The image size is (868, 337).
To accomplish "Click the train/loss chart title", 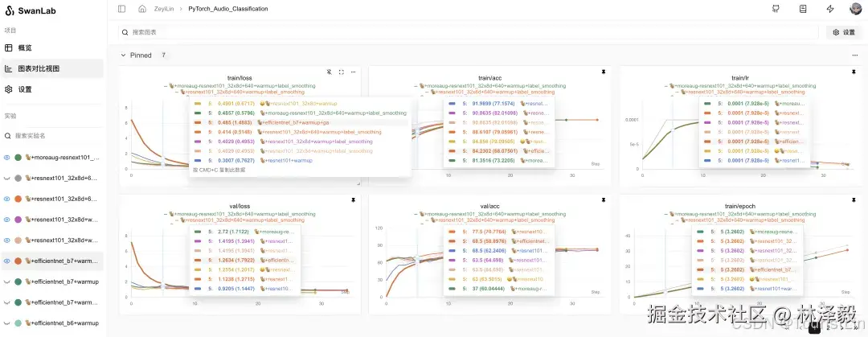I will 240,78.
